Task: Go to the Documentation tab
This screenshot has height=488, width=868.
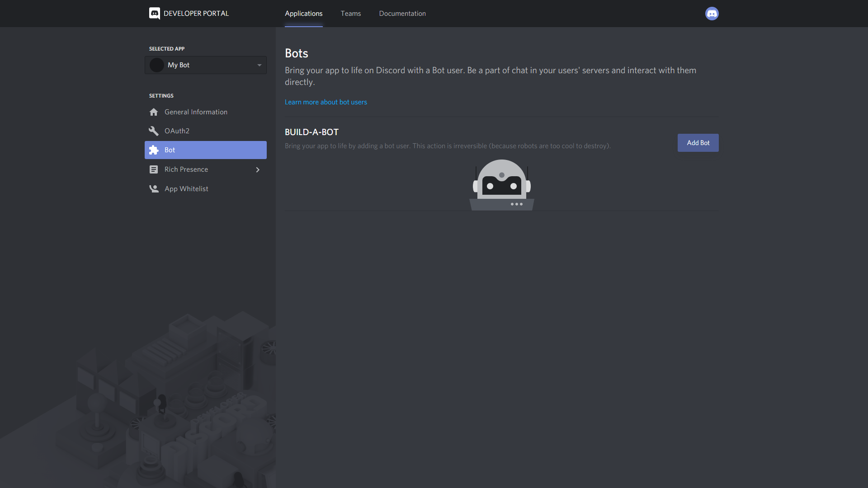Action: click(x=402, y=14)
